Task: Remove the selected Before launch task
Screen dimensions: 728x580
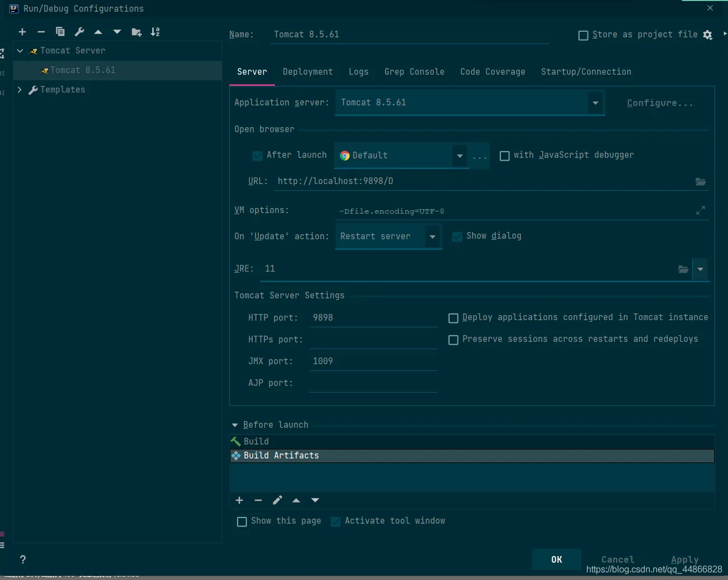Action: (258, 500)
